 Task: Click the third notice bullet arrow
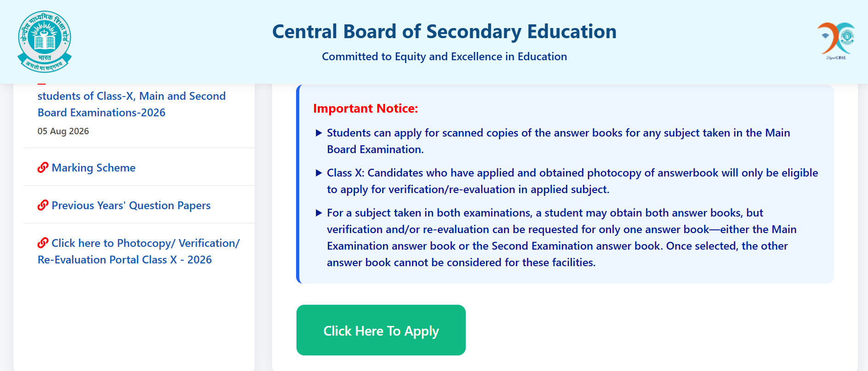point(319,213)
